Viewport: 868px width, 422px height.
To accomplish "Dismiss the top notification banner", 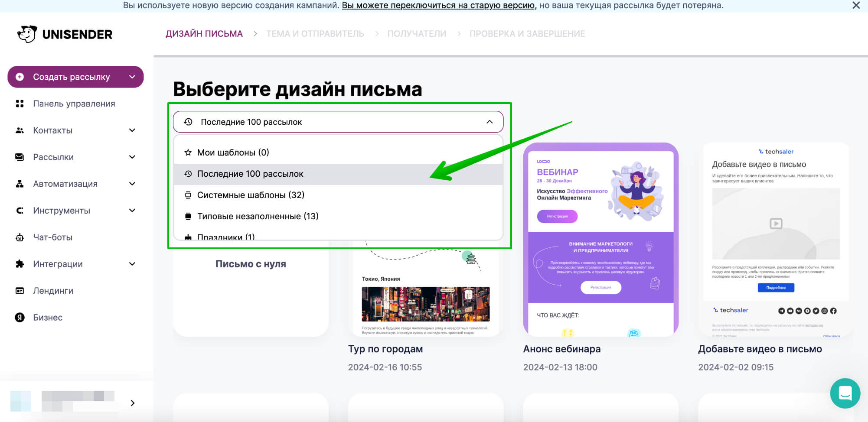I will [x=856, y=6].
